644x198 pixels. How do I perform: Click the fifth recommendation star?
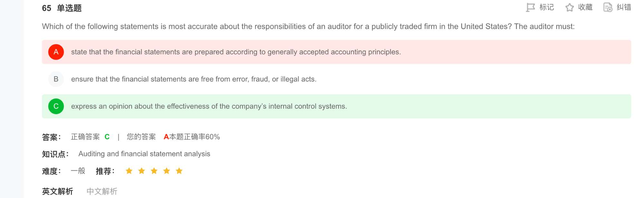point(179,171)
